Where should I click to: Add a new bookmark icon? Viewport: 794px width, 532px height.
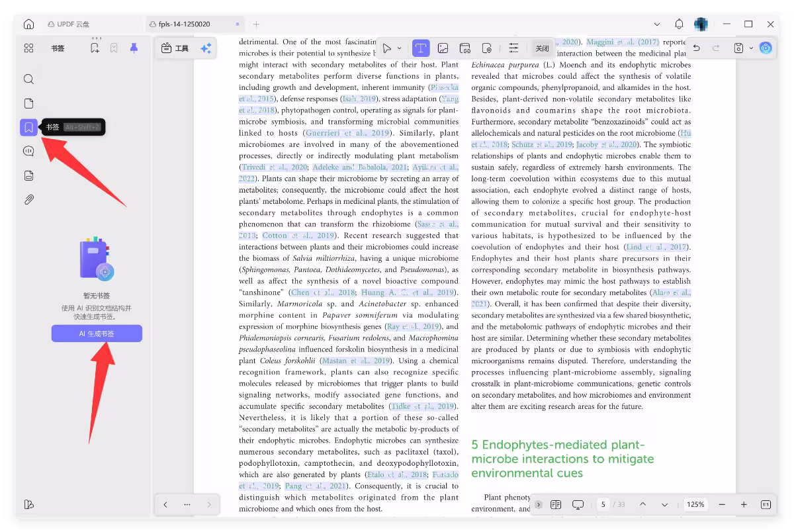tap(95, 48)
